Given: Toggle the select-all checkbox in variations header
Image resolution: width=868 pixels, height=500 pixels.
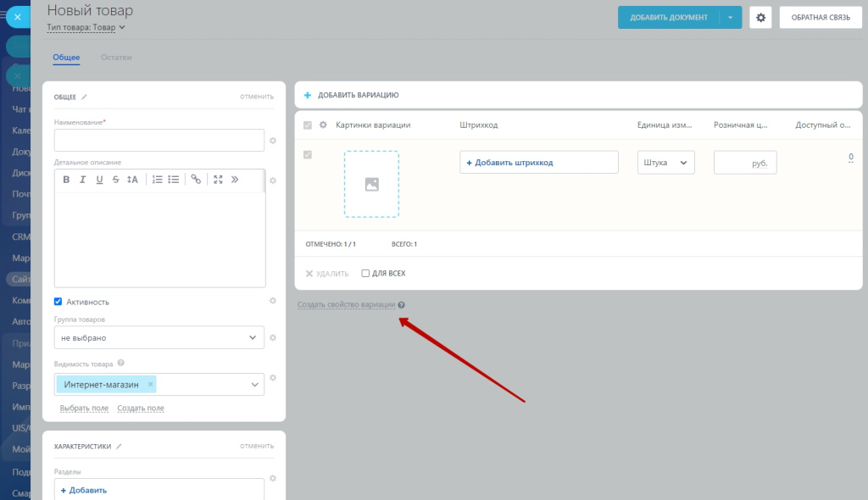Looking at the screenshot, I should point(308,125).
